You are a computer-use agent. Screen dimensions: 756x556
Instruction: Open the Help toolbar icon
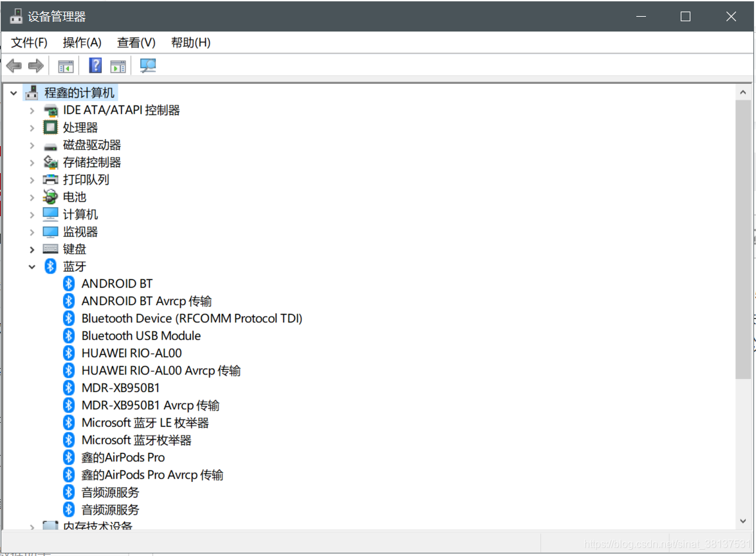tap(95, 65)
